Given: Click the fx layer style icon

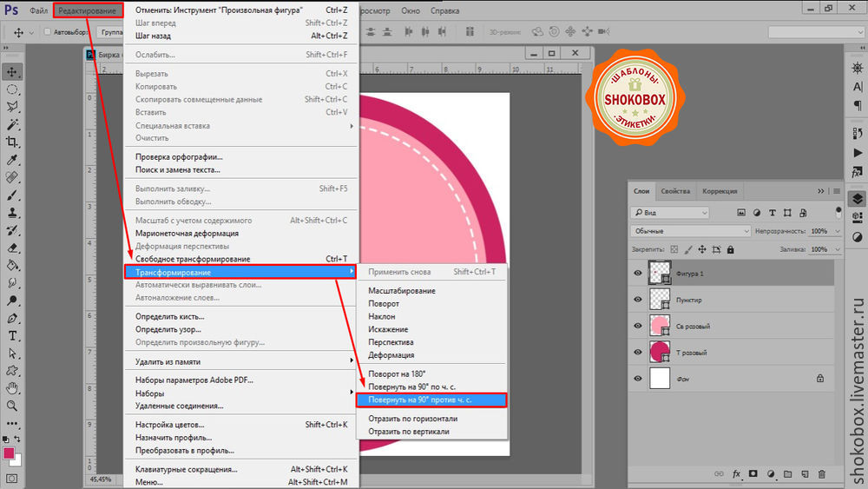Looking at the screenshot, I should point(736,474).
